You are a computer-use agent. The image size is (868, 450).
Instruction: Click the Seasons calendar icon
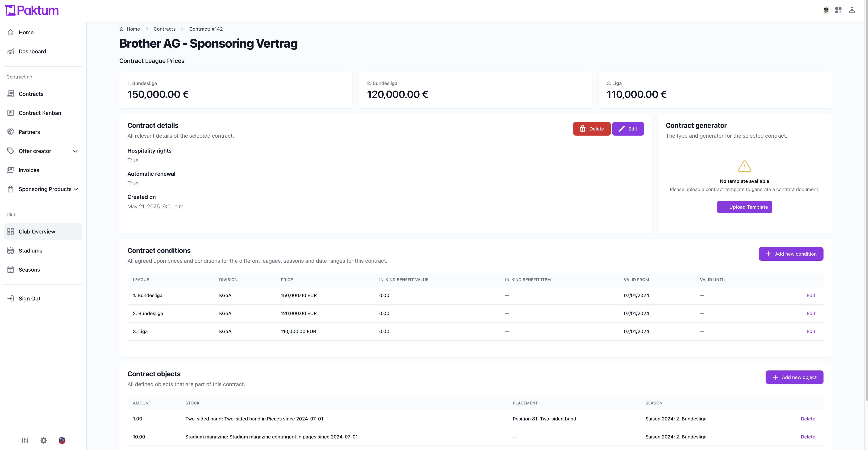tap(10, 269)
